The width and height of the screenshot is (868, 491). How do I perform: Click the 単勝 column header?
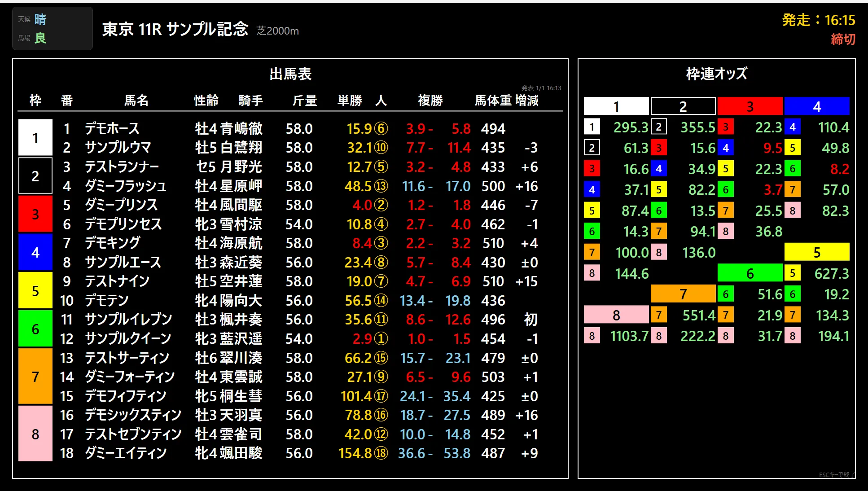pos(350,100)
